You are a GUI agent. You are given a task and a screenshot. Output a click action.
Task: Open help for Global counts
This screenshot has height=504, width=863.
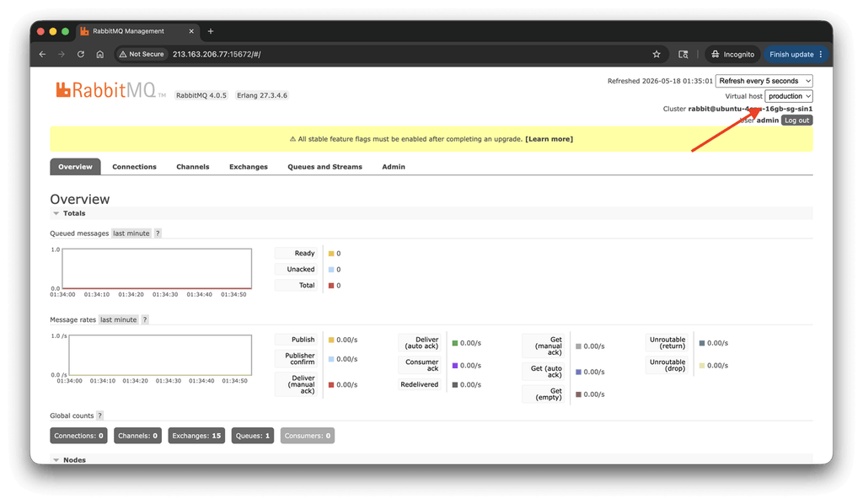(x=99, y=416)
